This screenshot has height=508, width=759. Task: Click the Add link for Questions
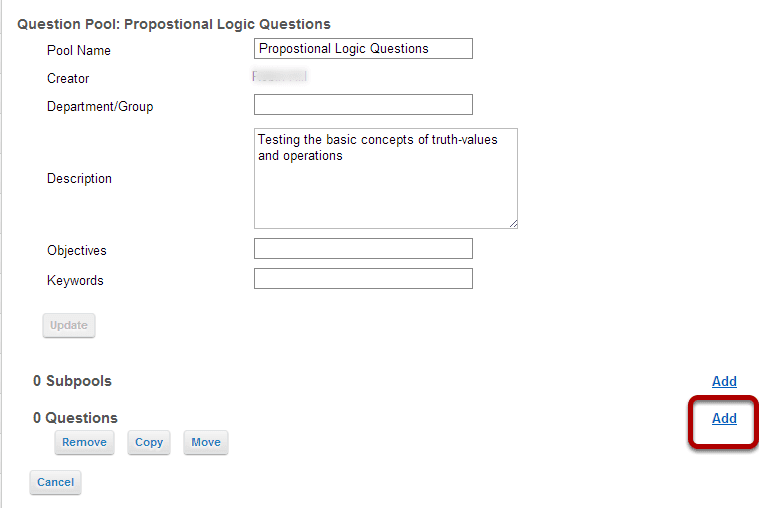(724, 418)
